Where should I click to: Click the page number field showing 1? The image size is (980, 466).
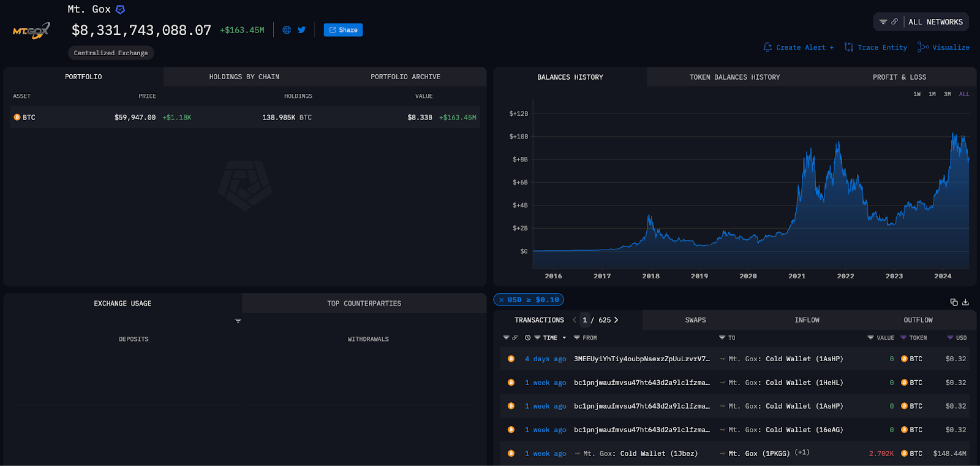(585, 320)
